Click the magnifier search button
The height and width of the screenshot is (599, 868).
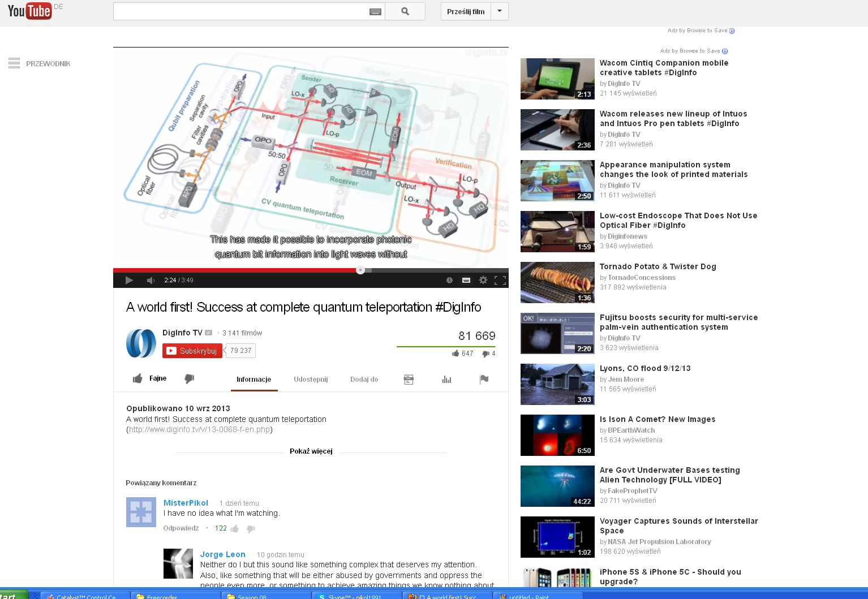(x=405, y=11)
